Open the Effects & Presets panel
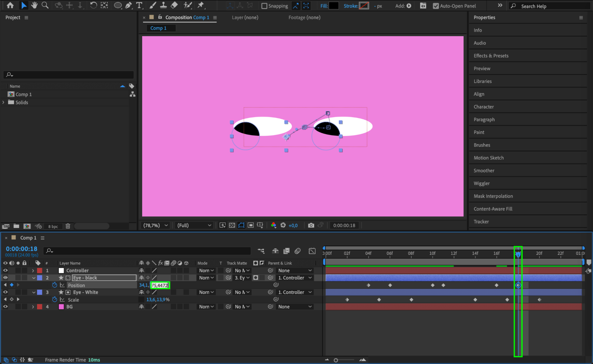 click(491, 56)
